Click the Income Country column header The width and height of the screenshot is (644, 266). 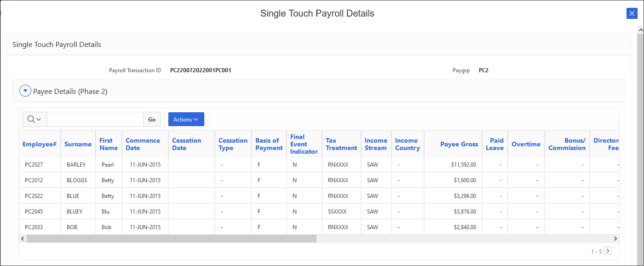pyautogui.click(x=408, y=144)
